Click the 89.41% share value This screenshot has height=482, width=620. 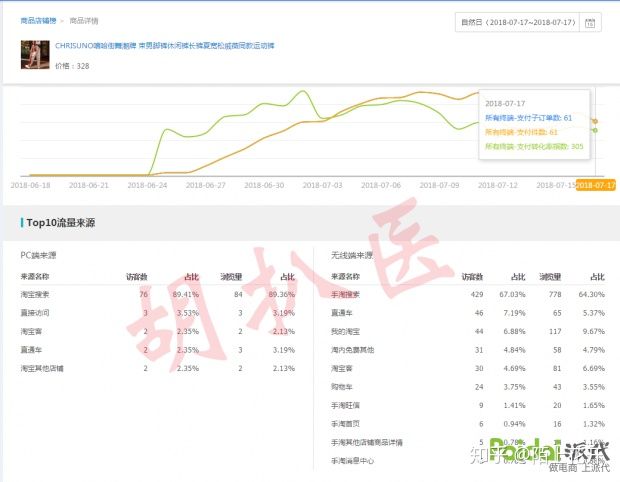click(x=185, y=295)
